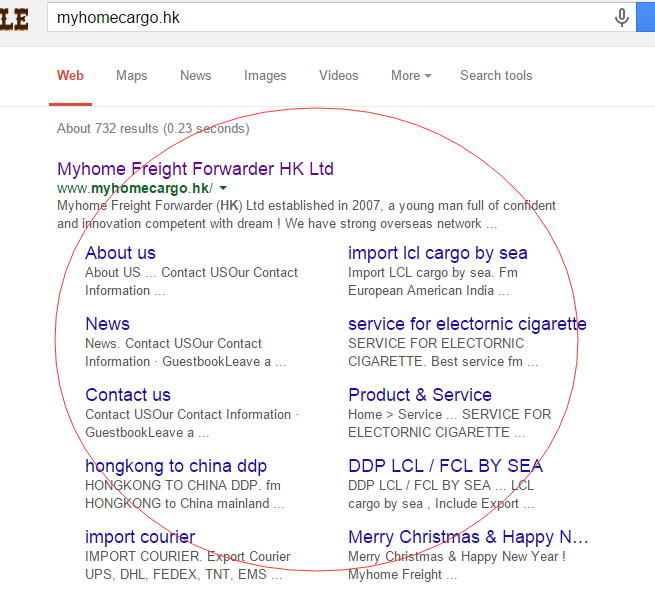The width and height of the screenshot is (655, 589).
Task: Click the Google logo
Action: pos(14,19)
